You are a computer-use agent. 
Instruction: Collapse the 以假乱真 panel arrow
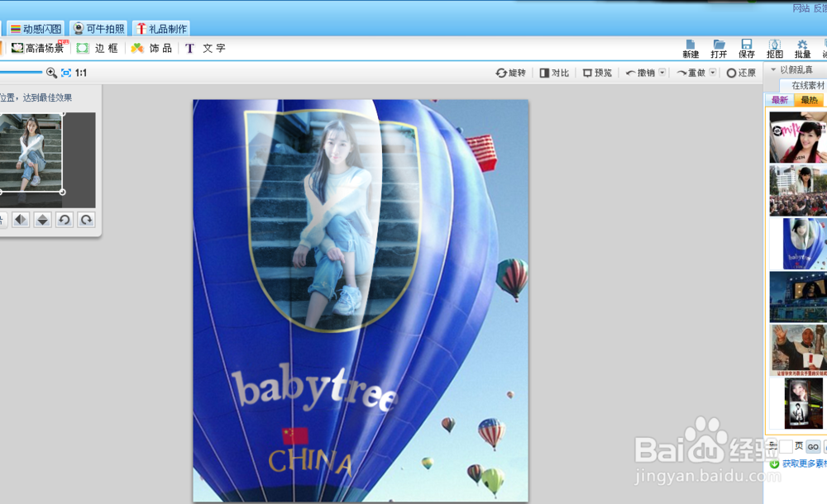click(x=773, y=69)
